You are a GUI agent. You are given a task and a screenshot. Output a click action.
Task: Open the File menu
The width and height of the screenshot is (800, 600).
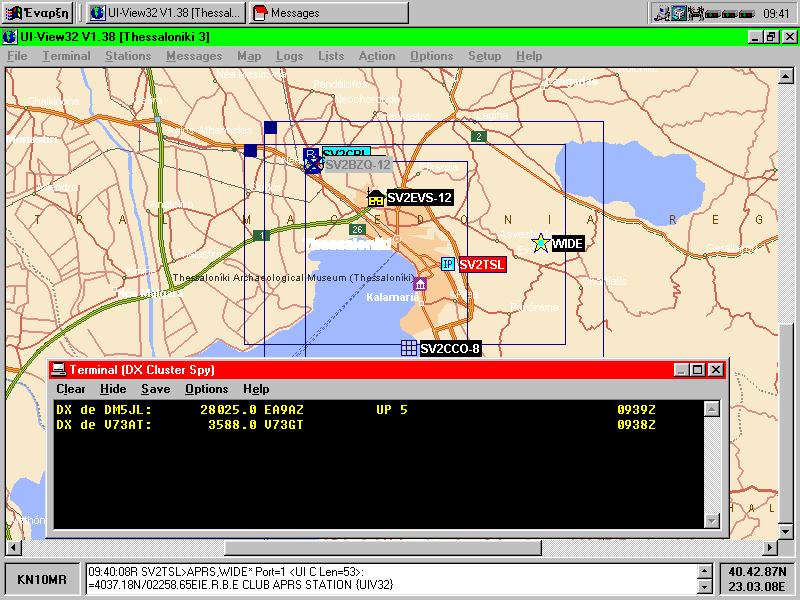(x=17, y=56)
